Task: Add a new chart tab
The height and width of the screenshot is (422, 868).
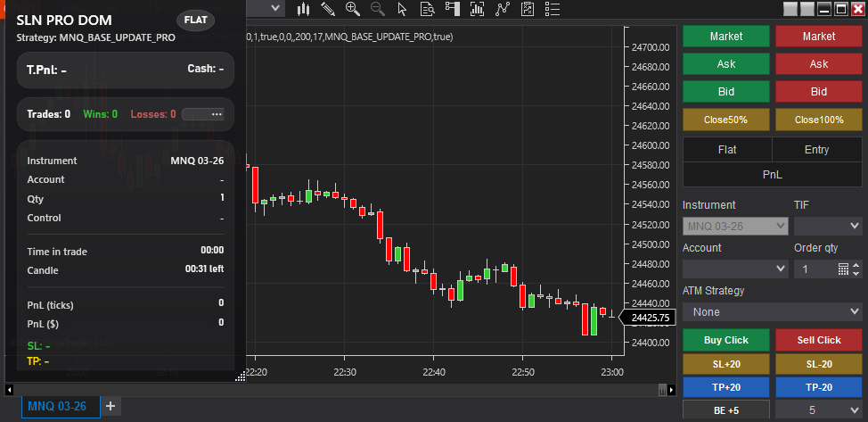Action: (111, 406)
